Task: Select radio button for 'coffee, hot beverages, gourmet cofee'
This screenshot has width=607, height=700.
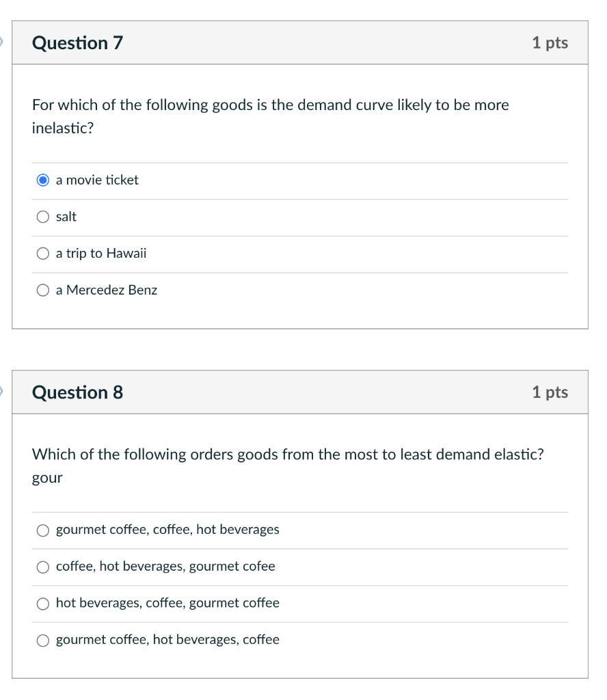Action: click(x=43, y=567)
